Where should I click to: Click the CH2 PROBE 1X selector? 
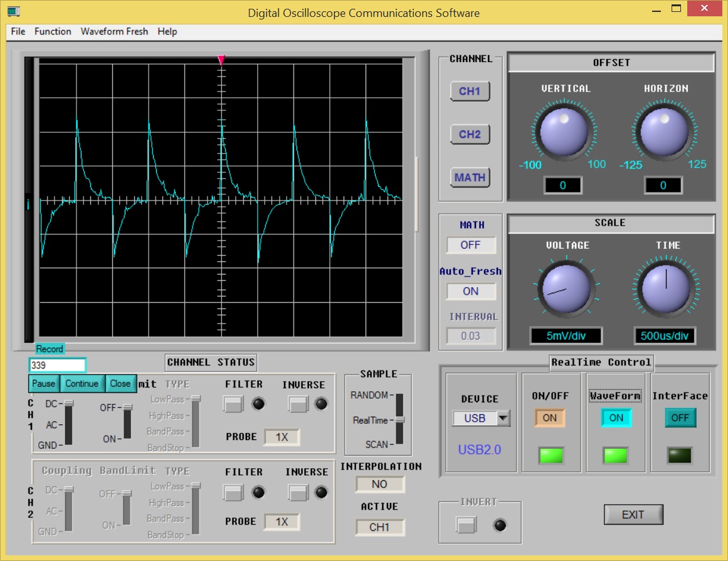pos(282,522)
